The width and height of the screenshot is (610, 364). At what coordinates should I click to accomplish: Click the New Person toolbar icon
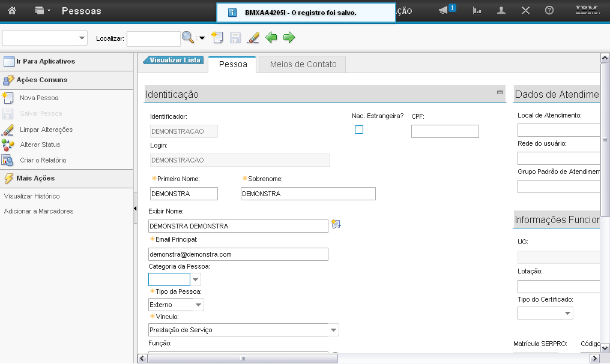[x=217, y=38]
